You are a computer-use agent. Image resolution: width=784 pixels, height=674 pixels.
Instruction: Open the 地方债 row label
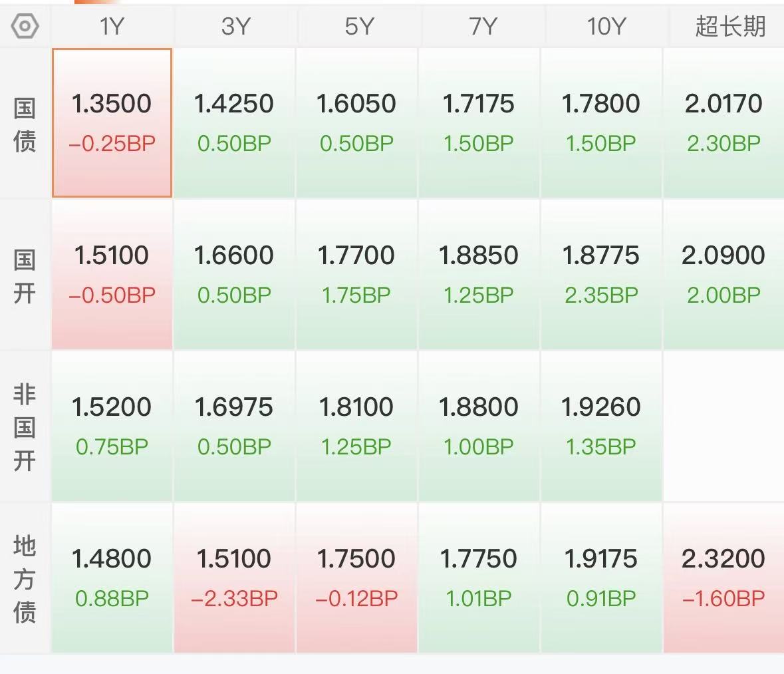point(25,579)
